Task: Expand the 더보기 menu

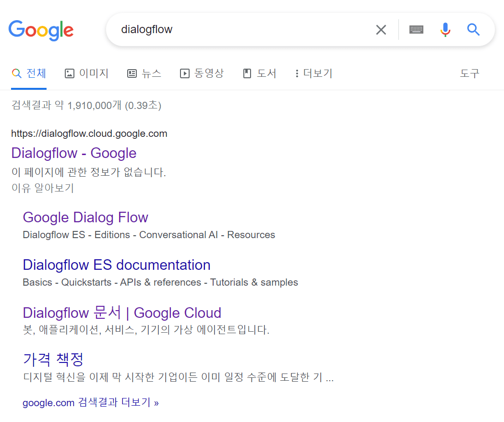Action: (x=313, y=73)
